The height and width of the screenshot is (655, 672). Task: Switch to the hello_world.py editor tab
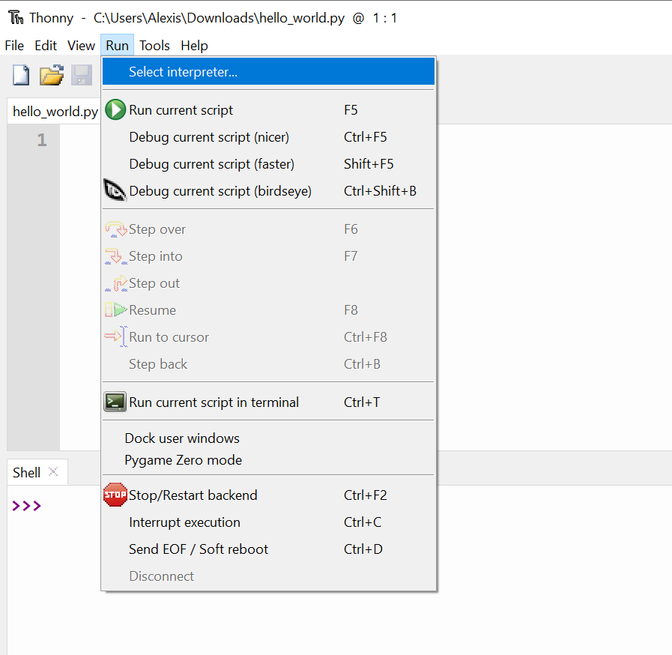click(55, 111)
